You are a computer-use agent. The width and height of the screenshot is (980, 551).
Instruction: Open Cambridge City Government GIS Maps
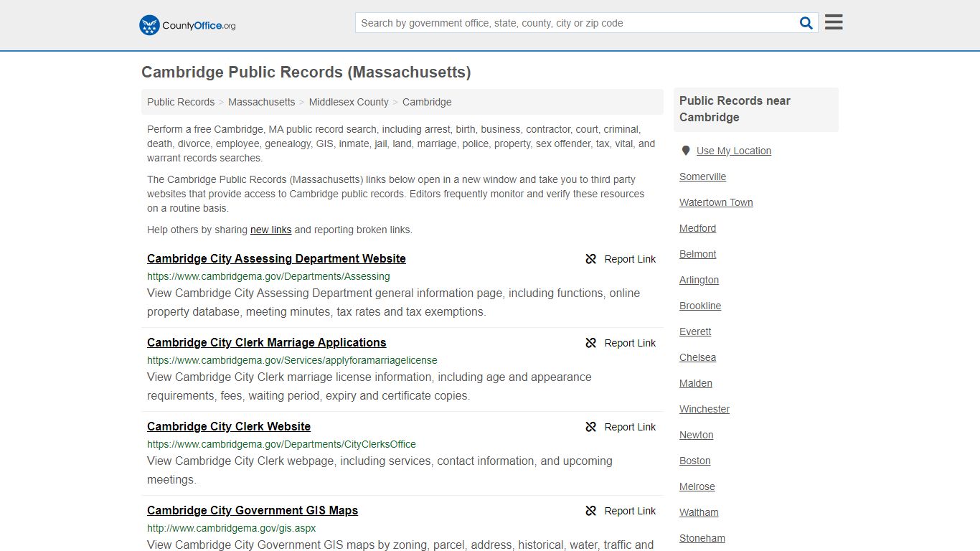pos(253,510)
